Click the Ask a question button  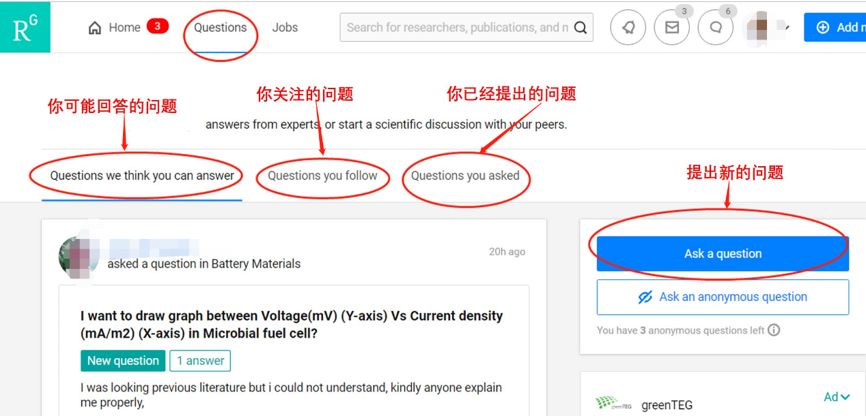(722, 254)
